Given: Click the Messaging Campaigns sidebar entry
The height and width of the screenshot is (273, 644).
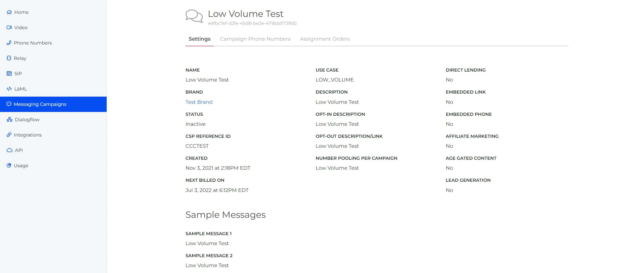Looking at the screenshot, I should (40, 104).
